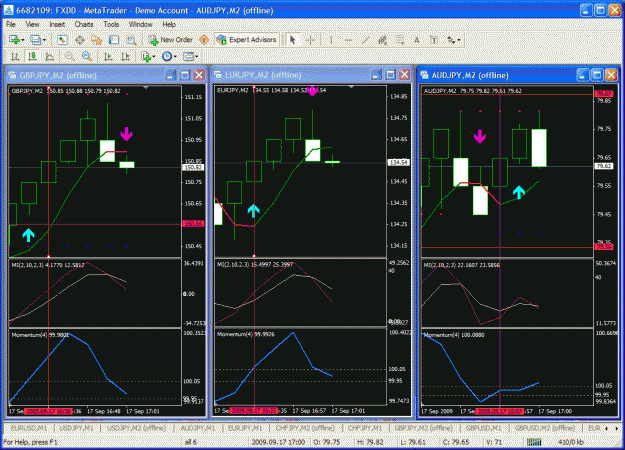Click the zoom out magnifier icon

86,57
